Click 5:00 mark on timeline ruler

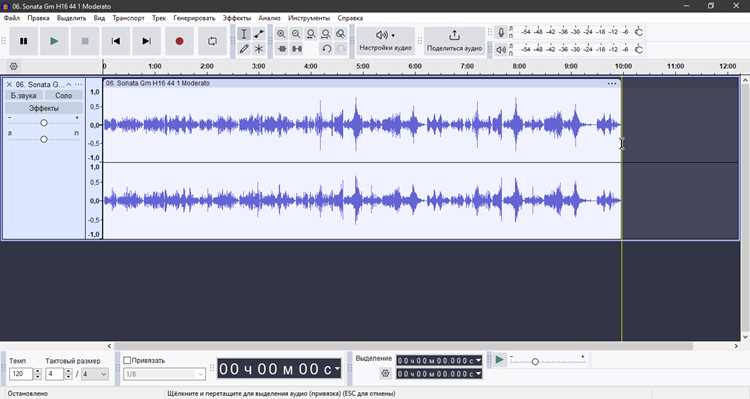(x=363, y=66)
